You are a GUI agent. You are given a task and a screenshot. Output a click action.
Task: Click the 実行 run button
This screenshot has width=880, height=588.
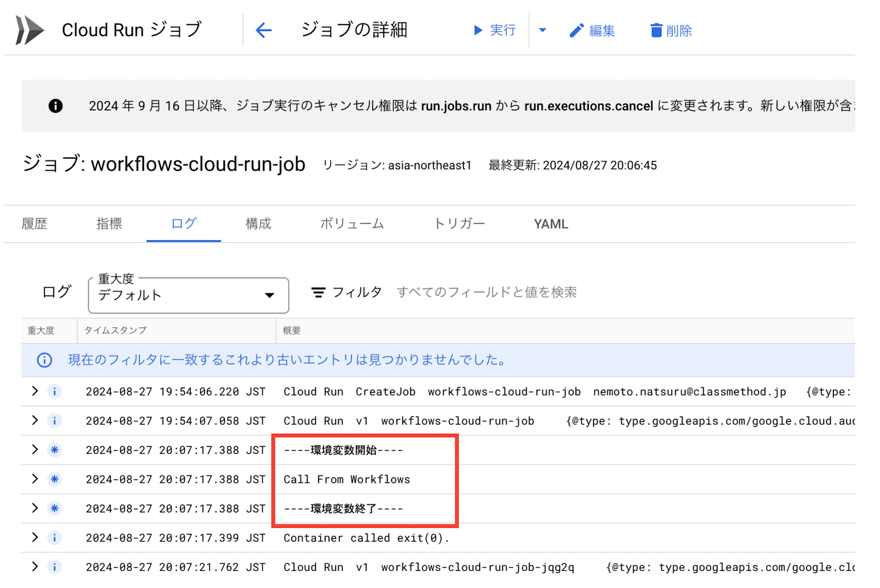tap(495, 30)
